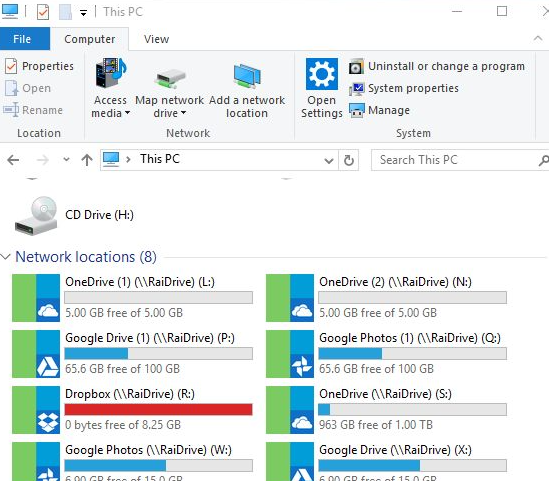This screenshot has width=549, height=481.
Task: Click the red Dropbox storage usage bar
Action: (159, 410)
